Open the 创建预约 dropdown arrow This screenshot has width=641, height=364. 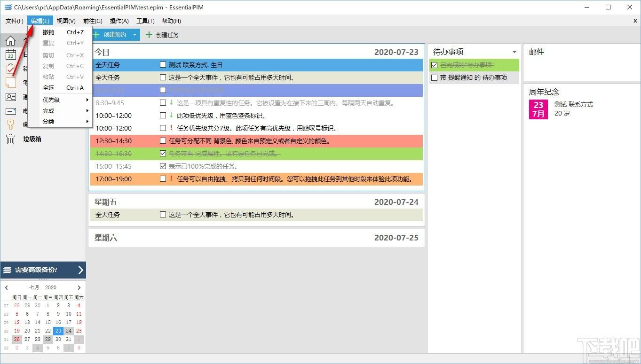pyautogui.click(x=135, y=35)
